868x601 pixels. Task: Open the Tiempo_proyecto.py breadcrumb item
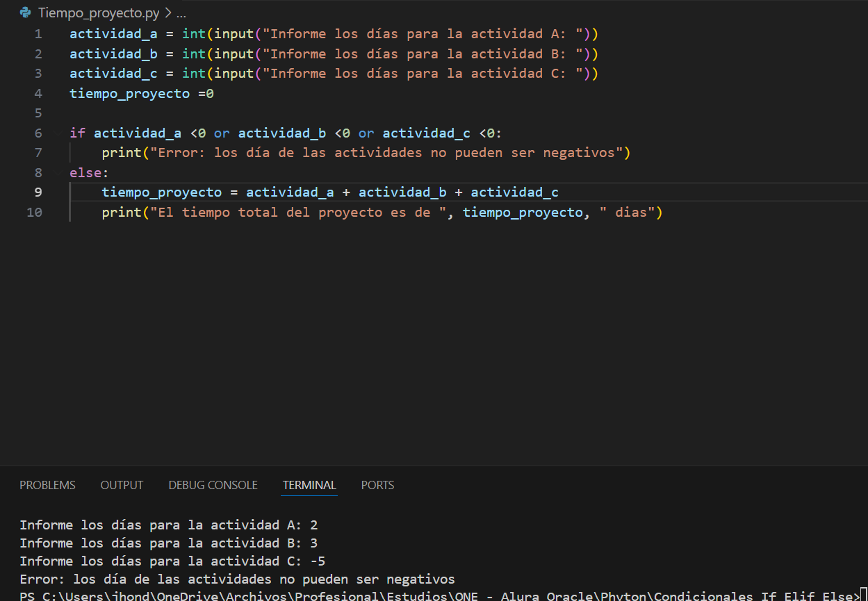coord(99,13)
